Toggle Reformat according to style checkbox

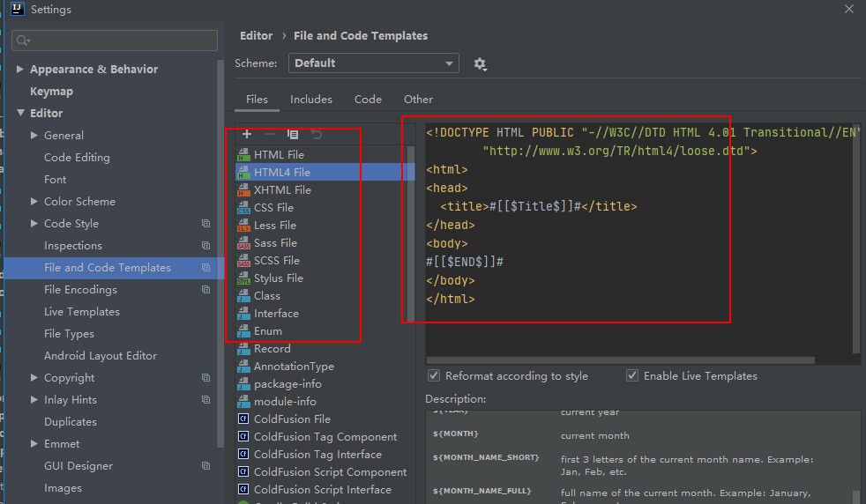[434, 376]
